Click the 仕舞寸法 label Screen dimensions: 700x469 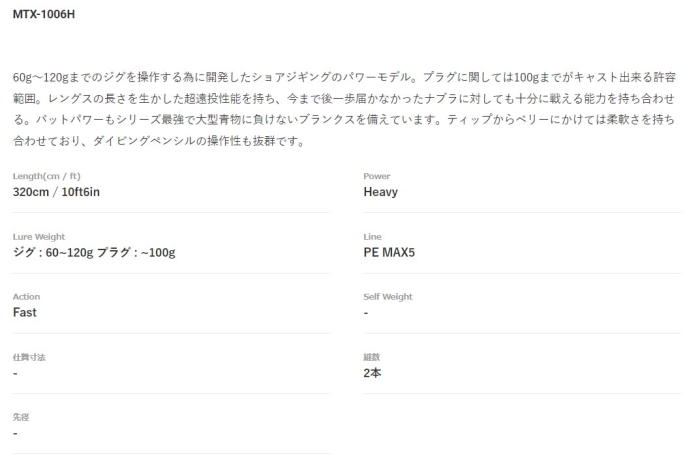click(29, 357)
